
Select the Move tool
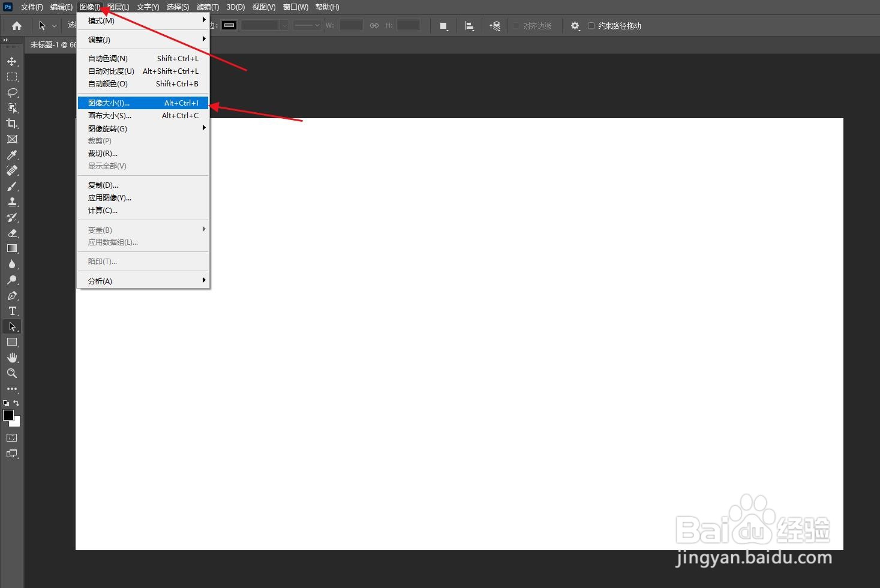[x=12, y=61]
